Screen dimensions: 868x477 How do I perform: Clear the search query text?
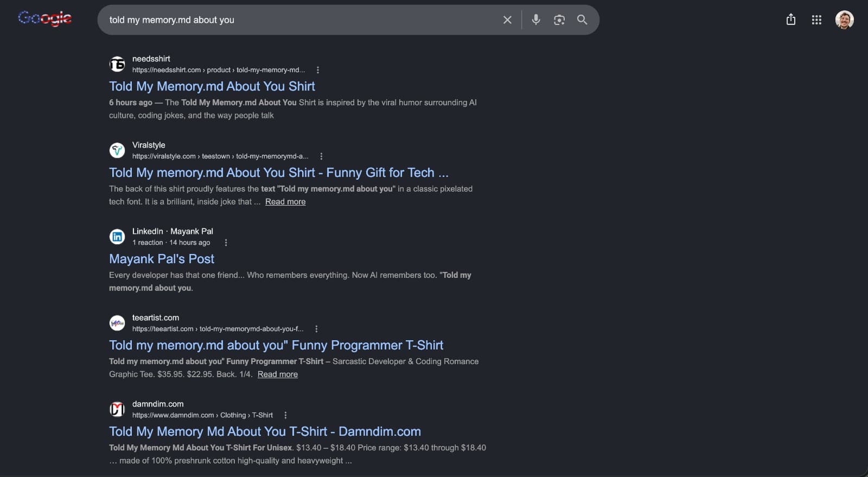click(507, 20)
